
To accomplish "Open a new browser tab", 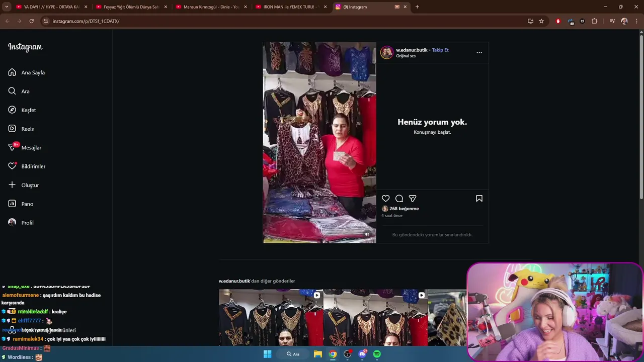I will pos(417,7).
